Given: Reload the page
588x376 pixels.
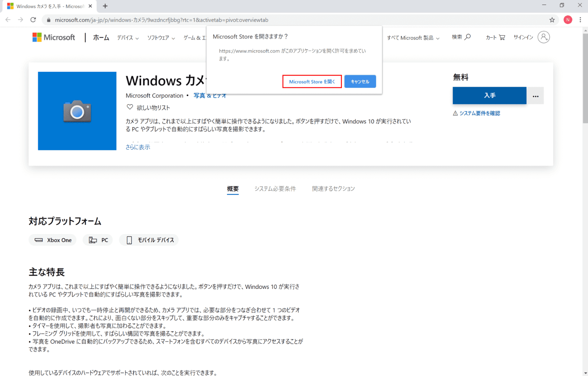Looking at the screenshot, I should pos(33,20).
